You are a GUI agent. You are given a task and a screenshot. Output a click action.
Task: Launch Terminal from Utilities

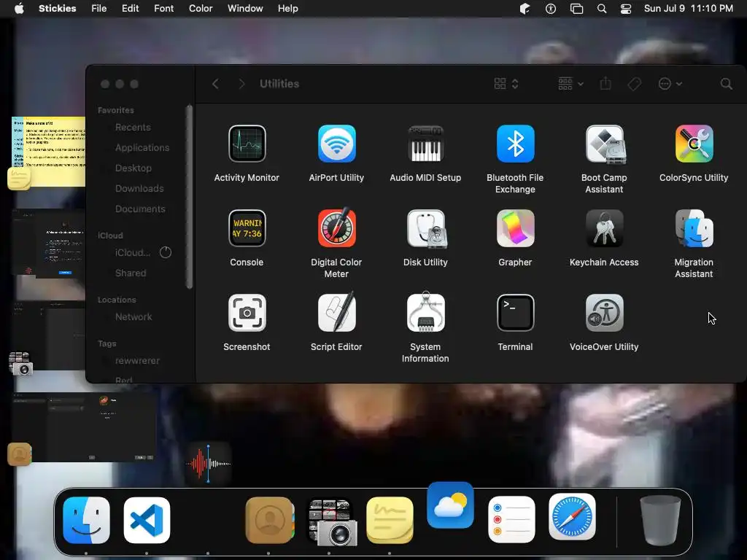[x=515, y=313]
